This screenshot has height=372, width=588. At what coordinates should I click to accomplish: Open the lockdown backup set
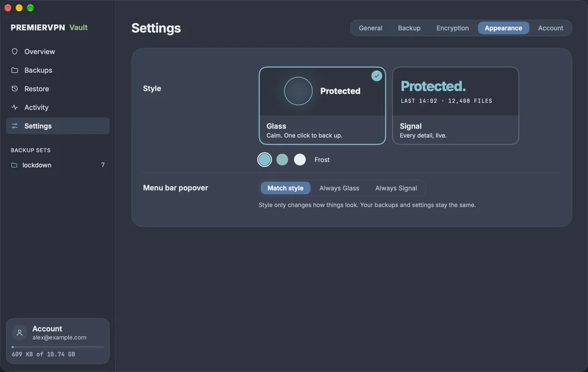click(x=58, y=165)
